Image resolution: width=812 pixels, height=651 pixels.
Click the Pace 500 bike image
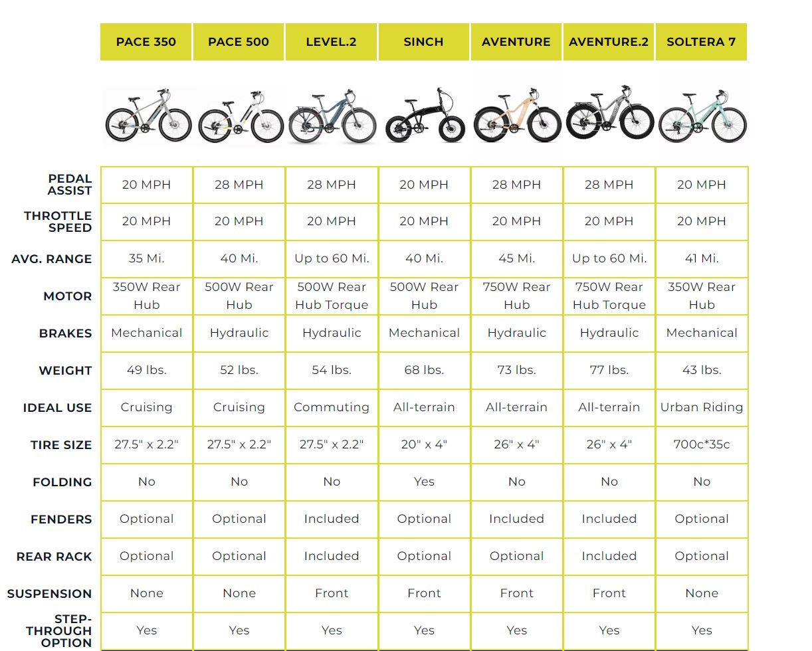pyautogui.click(x=239, y=116)
